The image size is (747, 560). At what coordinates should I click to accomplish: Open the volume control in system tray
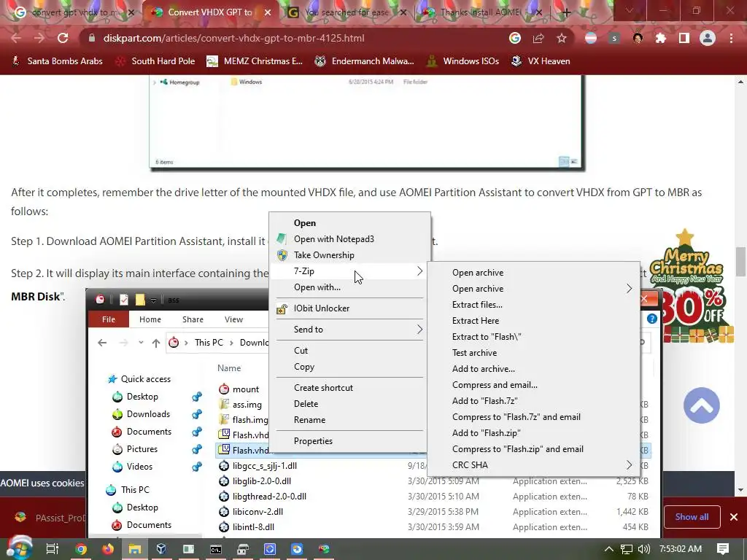[643, 549]
